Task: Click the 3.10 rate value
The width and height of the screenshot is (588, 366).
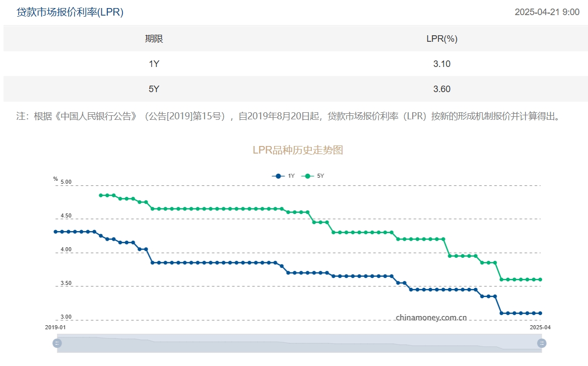Action: click(442, 63)
